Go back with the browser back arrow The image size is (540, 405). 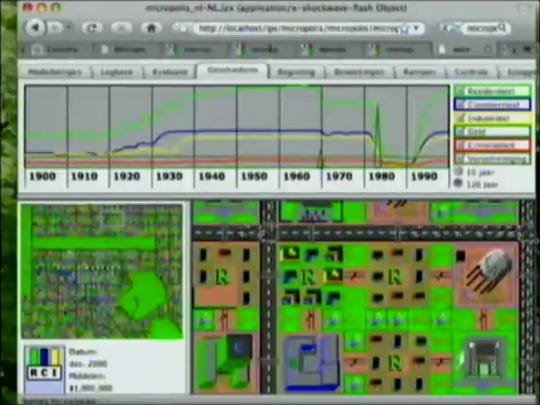coord(36,27)
